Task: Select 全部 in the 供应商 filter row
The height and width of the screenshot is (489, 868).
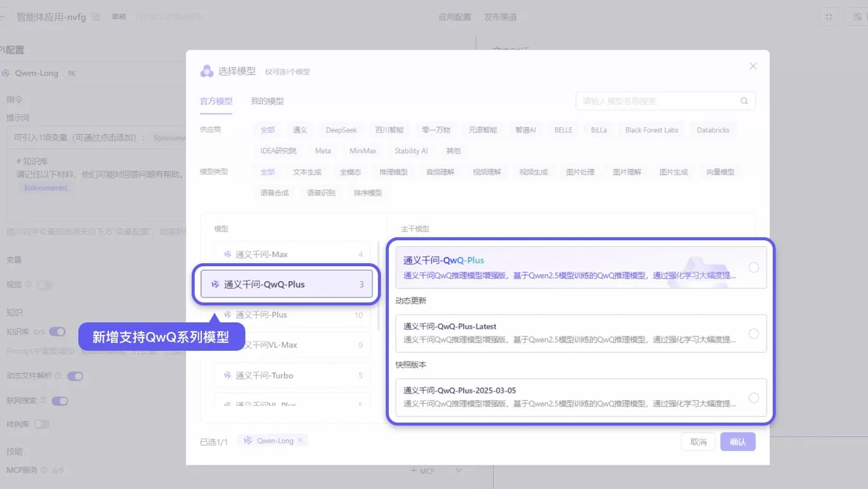Action: click(268, 130)
